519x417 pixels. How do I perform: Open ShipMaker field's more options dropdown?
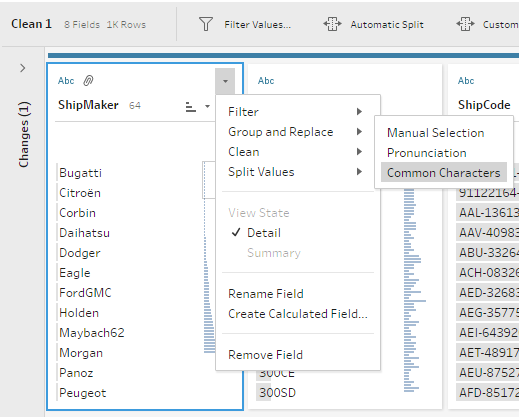(225, 81)
